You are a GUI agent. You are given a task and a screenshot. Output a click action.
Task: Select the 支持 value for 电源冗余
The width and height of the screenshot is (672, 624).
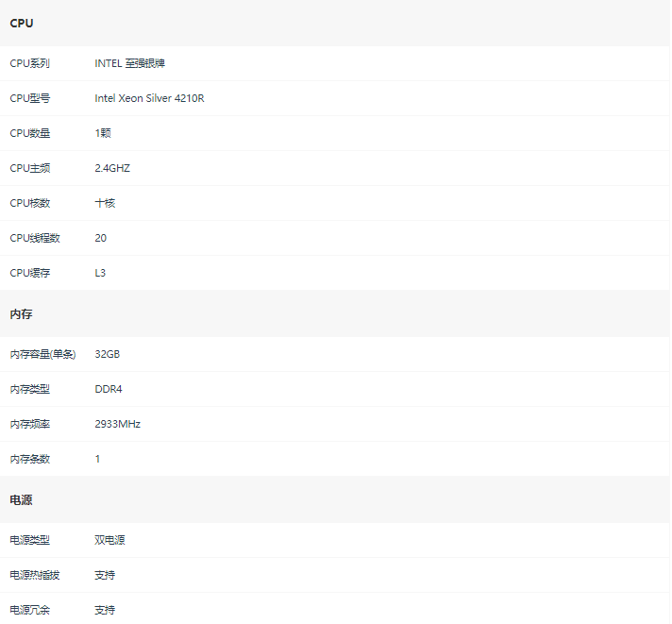tap(105, 610)
